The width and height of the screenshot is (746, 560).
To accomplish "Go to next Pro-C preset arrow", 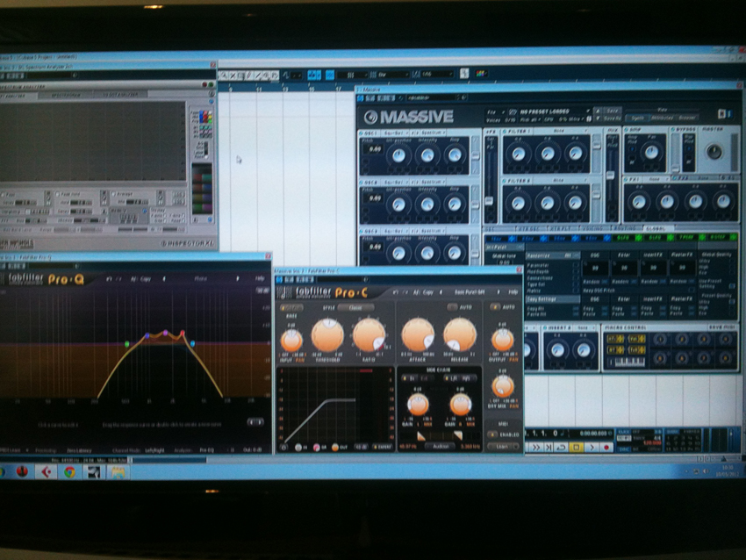I will (499, 291).
